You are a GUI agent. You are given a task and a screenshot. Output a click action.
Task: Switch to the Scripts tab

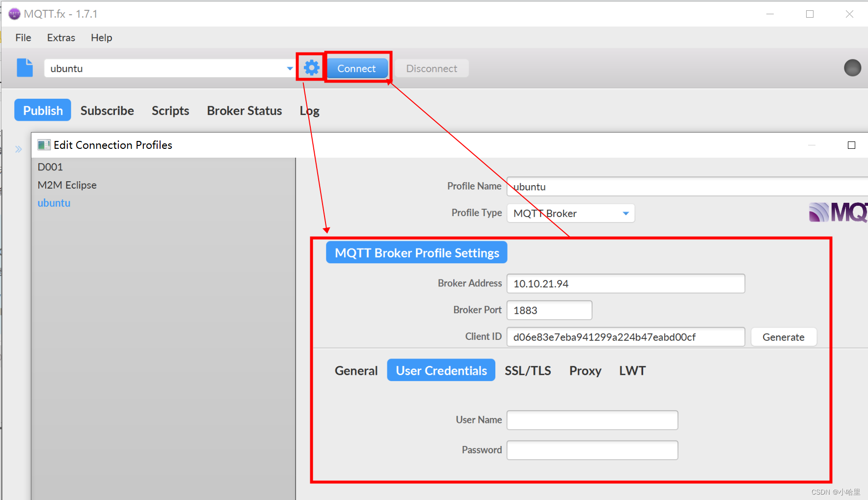pos(170,111)
